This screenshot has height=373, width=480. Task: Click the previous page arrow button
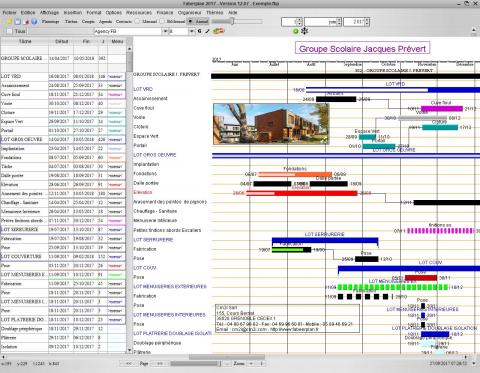tap(128, 363)
